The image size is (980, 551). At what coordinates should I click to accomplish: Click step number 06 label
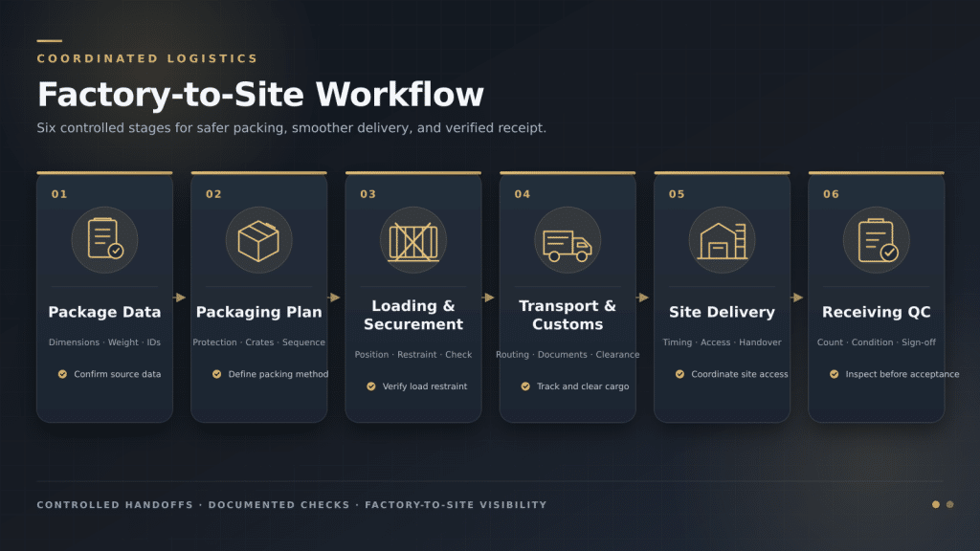[832, 194]
